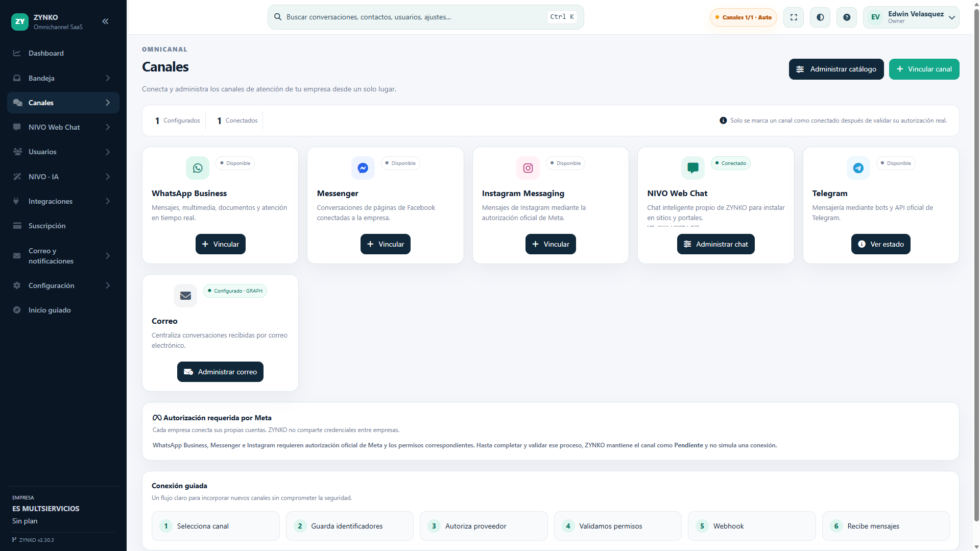
Task: Click the Vincular canal button
Action: pos(924,69)
